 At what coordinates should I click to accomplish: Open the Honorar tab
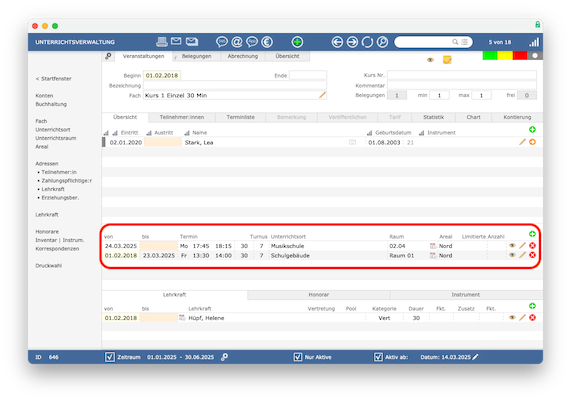coord(319,295)
